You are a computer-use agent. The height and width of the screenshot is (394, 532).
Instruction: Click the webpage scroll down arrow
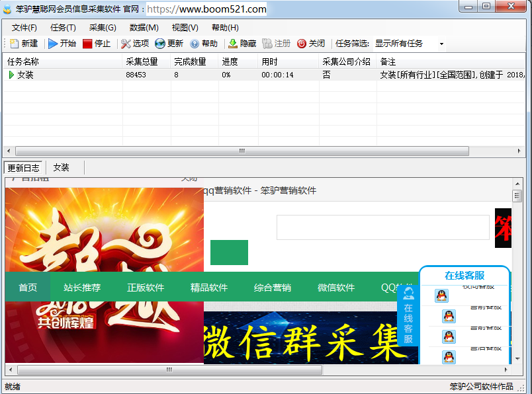tap(517, 358)
